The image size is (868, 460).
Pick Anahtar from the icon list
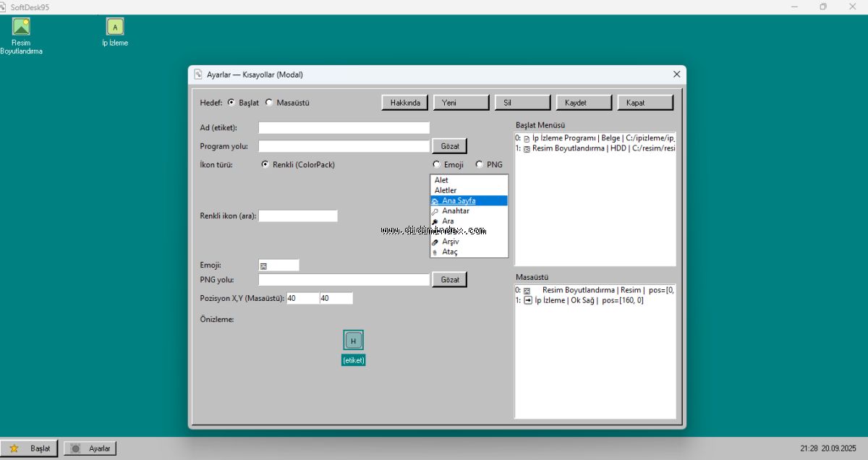[x=456, y=211]
